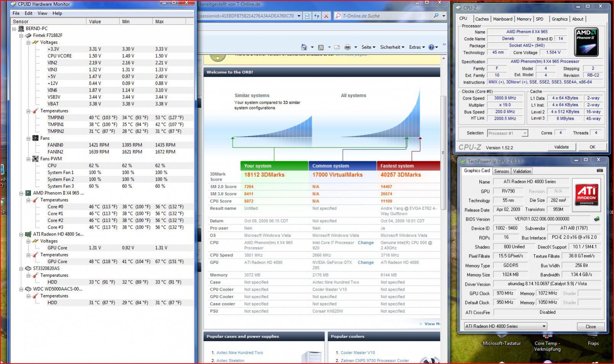Open the Zalman CNPS 9700 Processor Cooler link
Viewport: 614px width, 364px height.
(375, 361)
